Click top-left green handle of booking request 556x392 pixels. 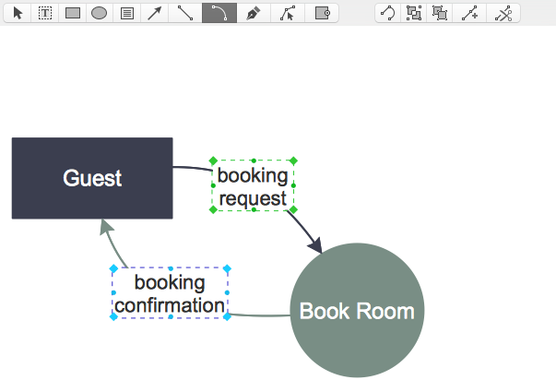point(213,160)
